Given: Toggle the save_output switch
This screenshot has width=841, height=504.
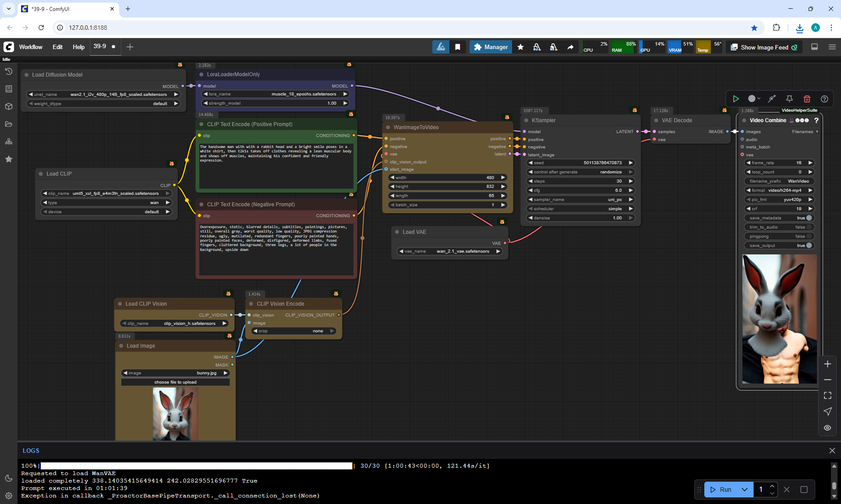Looking at the screenshot, I should click(809, 245).
